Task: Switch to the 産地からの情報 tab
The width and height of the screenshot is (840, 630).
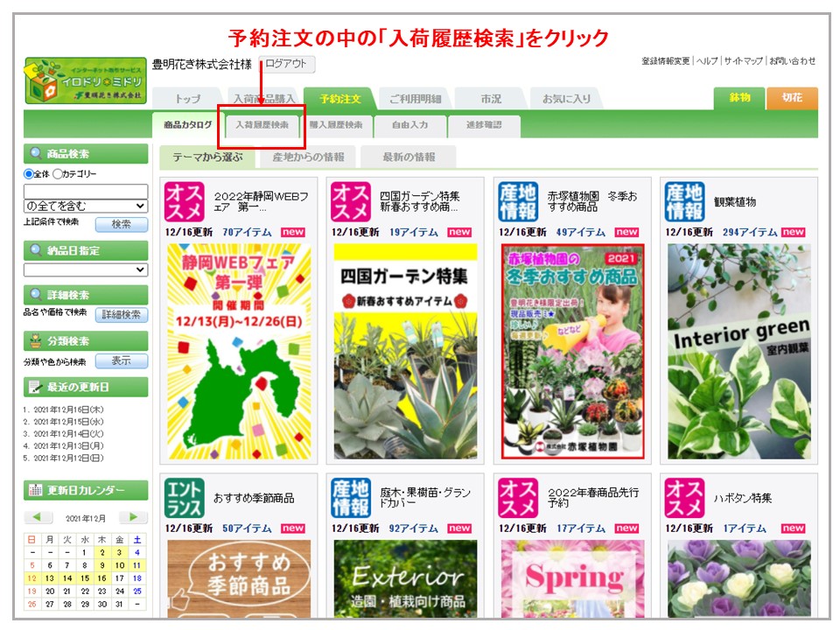Action: 308,157
